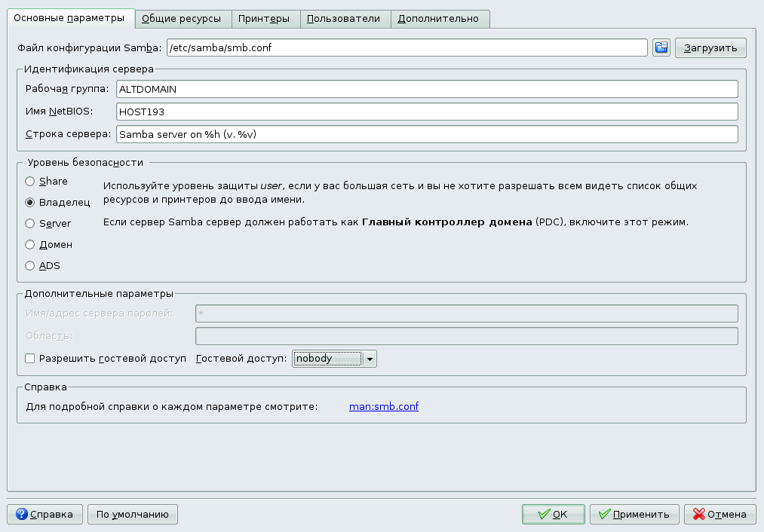
Task: Select the Share security level
Action: (x=29, y=181)
